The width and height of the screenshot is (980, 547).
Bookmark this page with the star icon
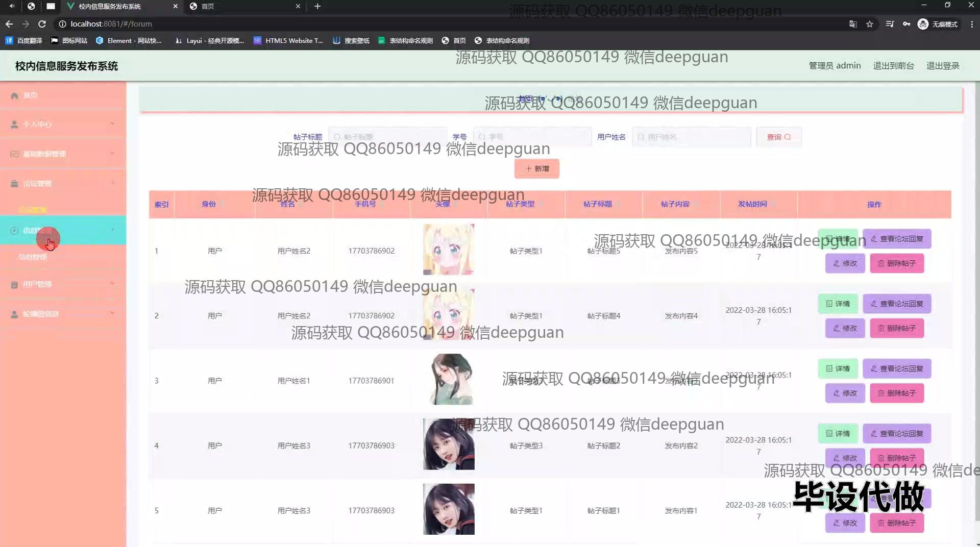pyautogui.click(x=870, y=24)
